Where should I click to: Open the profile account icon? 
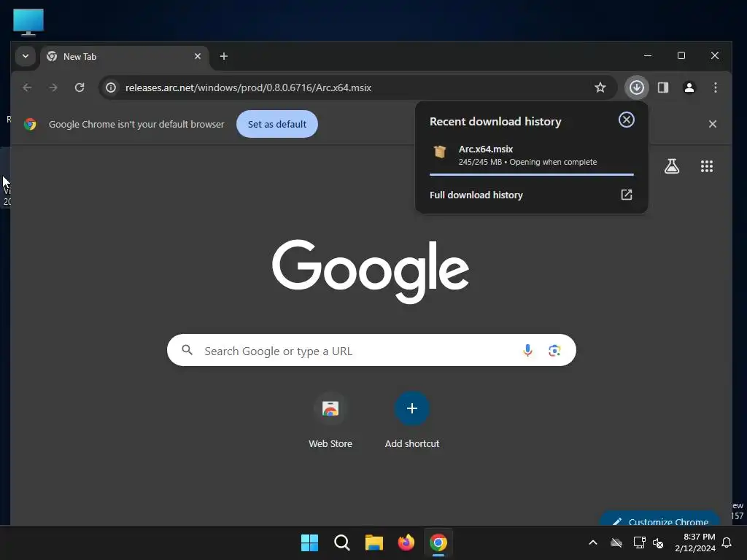click(689, 87)
